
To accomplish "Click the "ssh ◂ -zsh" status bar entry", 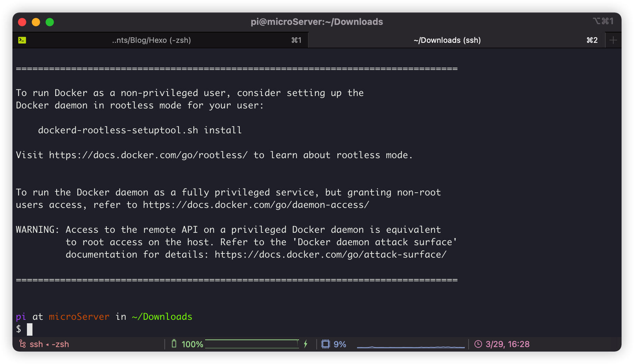I will click(x=49, y=344).
